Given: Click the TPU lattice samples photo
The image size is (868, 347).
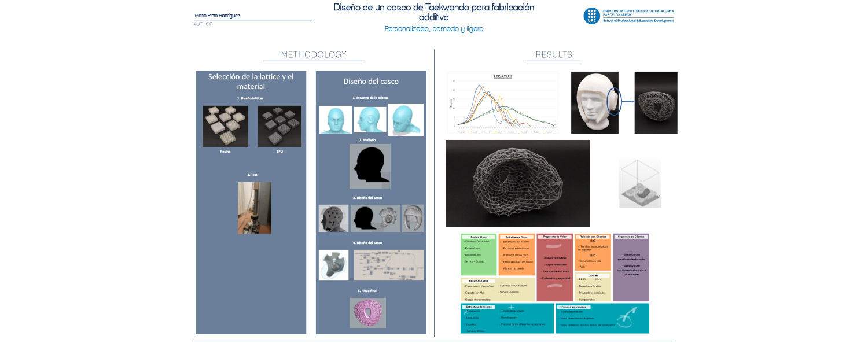Looking at the screenshot, I should click(279, 125).
